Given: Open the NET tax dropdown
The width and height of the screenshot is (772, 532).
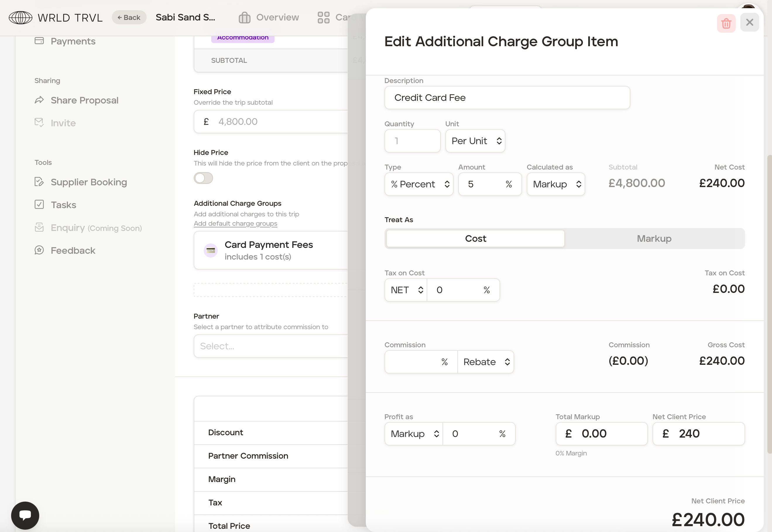Looking at the screenshot, I should 406,290.
